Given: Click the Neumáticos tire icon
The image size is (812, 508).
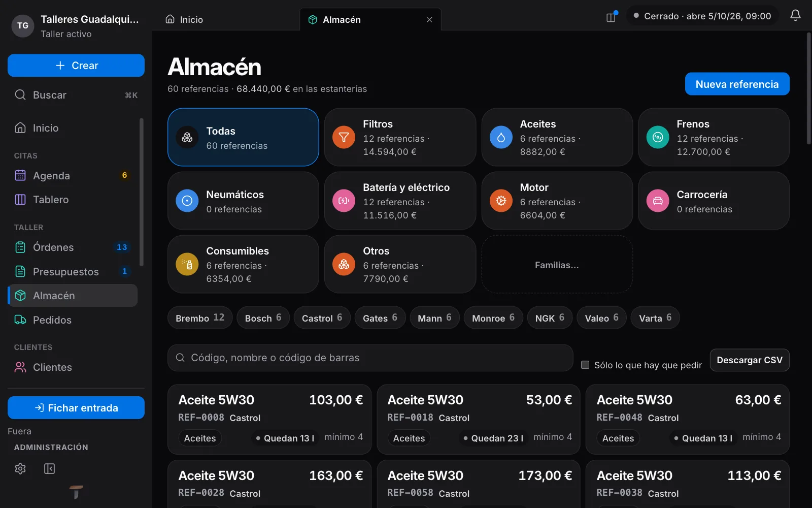Looking at the screenshot, I should pyautogui.click(x=187, y=201).
